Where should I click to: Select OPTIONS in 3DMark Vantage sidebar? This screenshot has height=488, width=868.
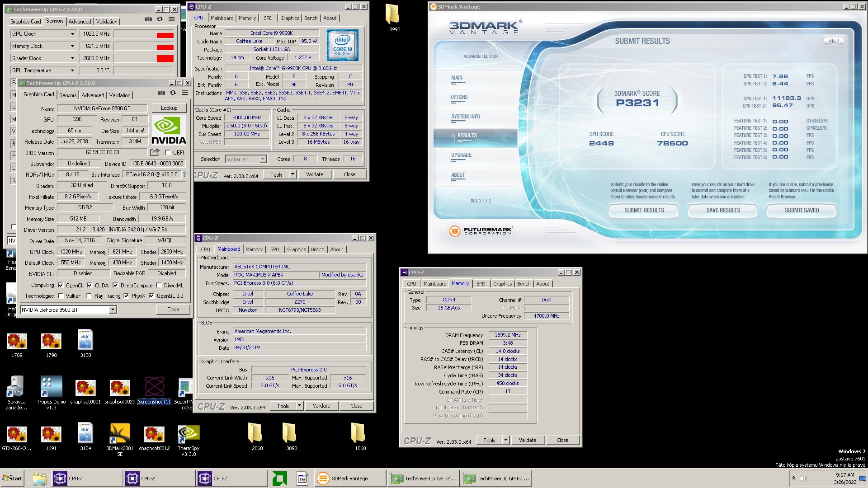pos(459,98)
